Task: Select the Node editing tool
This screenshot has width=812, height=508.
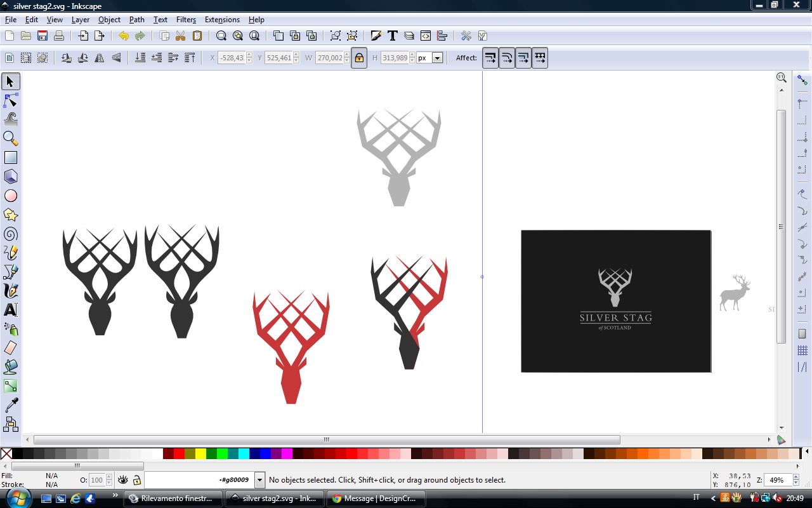Action: [10, 100]
